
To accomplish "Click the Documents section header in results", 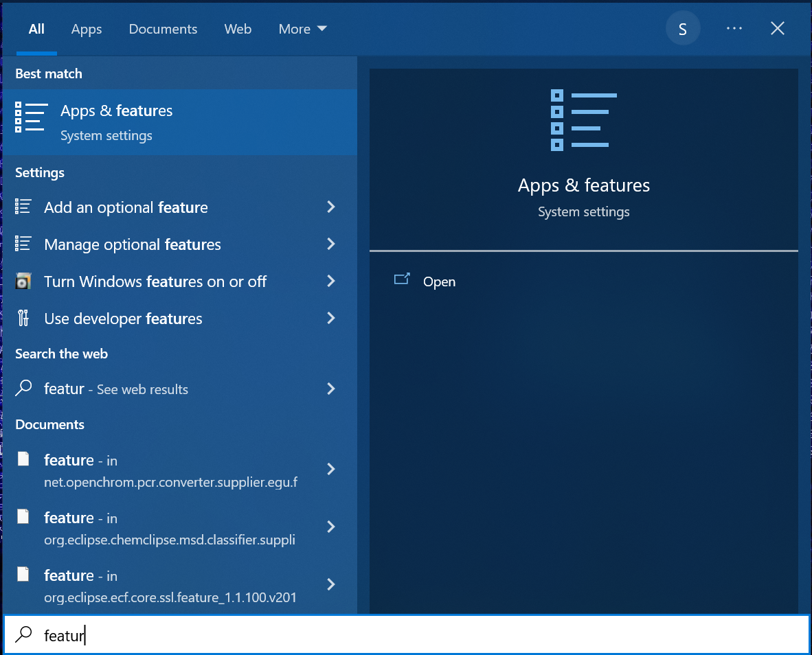I will click(x=49, y=424).
